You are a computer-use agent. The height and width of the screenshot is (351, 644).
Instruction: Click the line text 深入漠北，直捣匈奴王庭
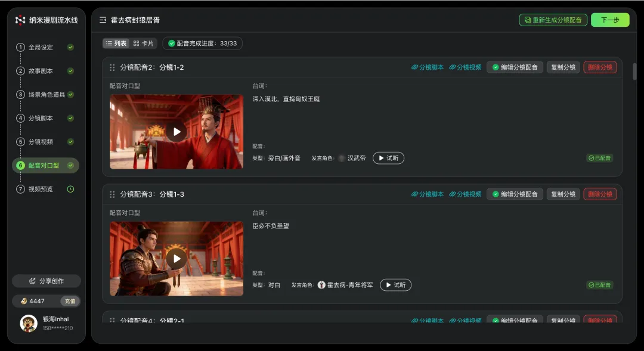pos(286,99)
